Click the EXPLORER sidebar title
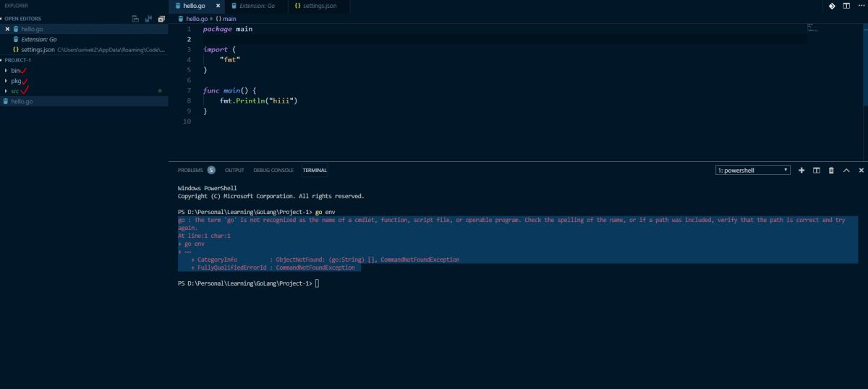Image resolution: width=868 pixels, height=389 pixels. click(x=16, y=6)
